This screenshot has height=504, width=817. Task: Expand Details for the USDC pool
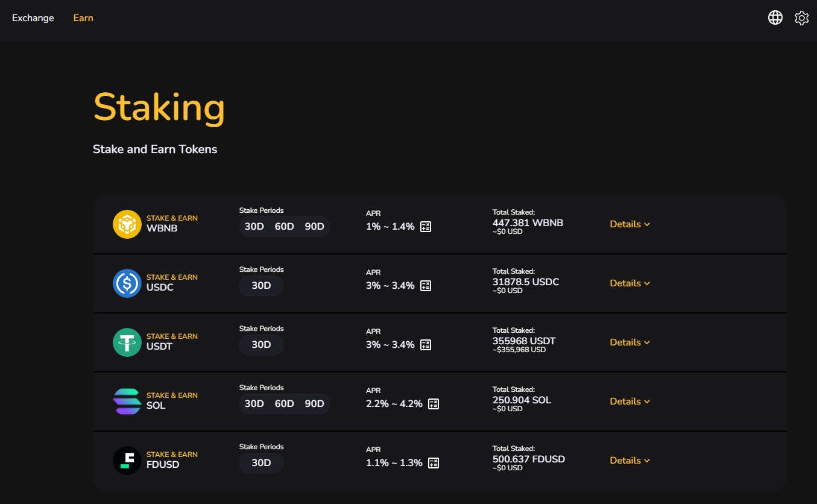click(x=629, y=283)
